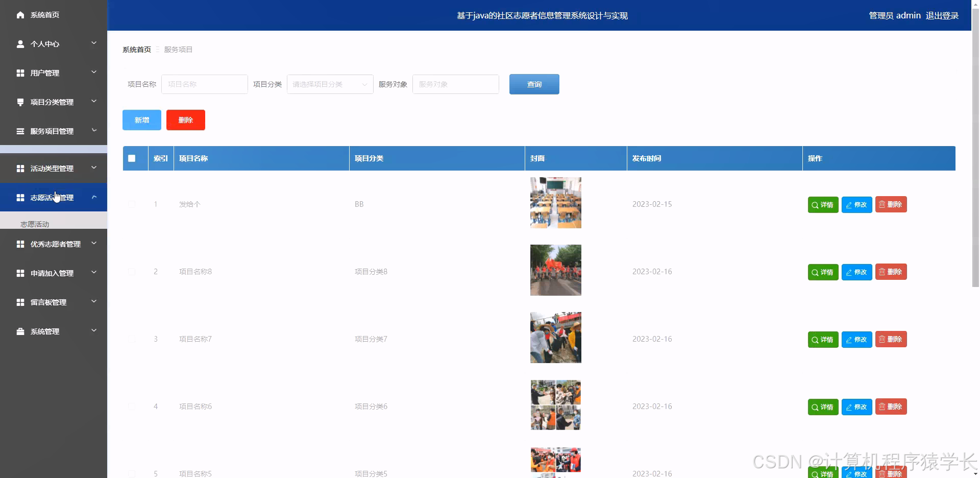Click the grid icon beside 用户管理
This screenshot has width=980, height=478.
[x=20, y=73]
